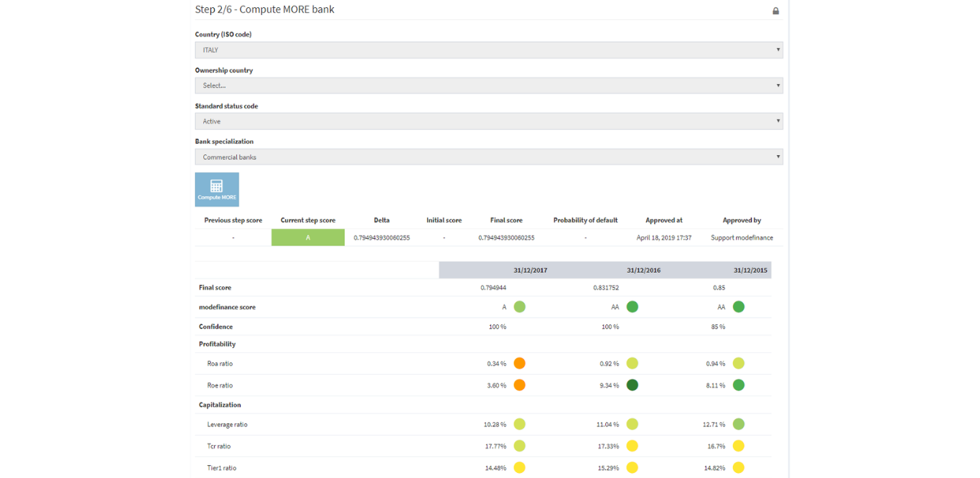
Task: Click the Tcr ratio indicator for 31/12/2017
Action: [x=520, y=446]
